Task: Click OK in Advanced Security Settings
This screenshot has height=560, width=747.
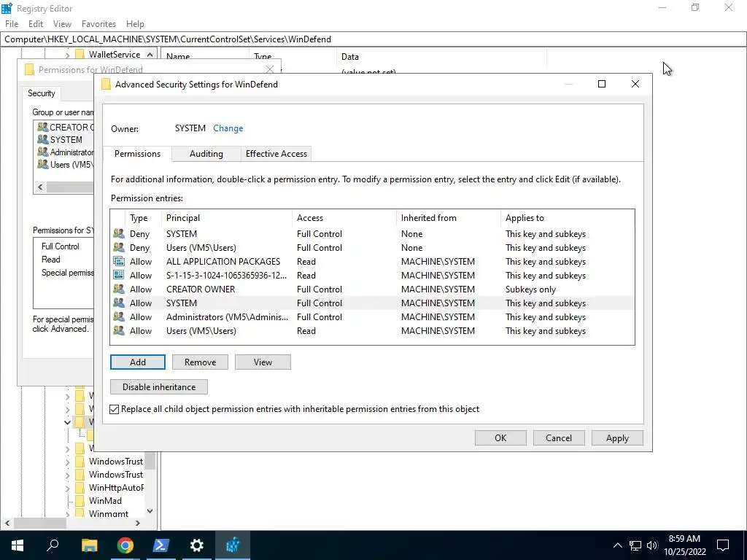Action: (500, 437)
